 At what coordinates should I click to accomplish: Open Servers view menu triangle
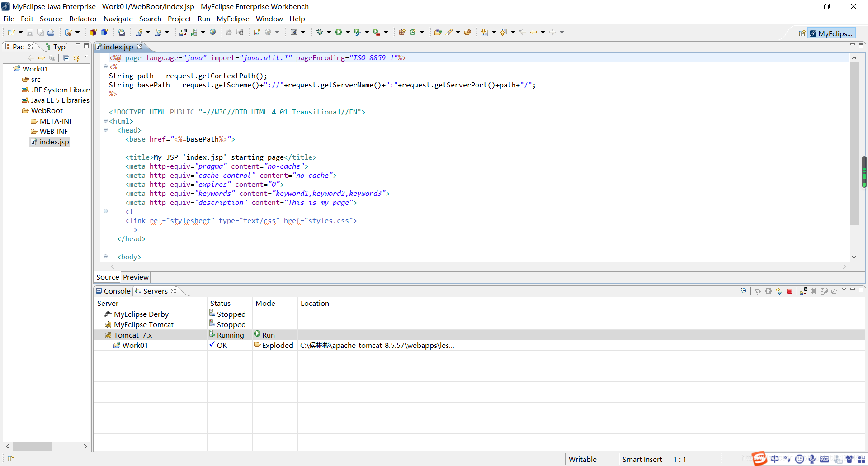(844, 290)
